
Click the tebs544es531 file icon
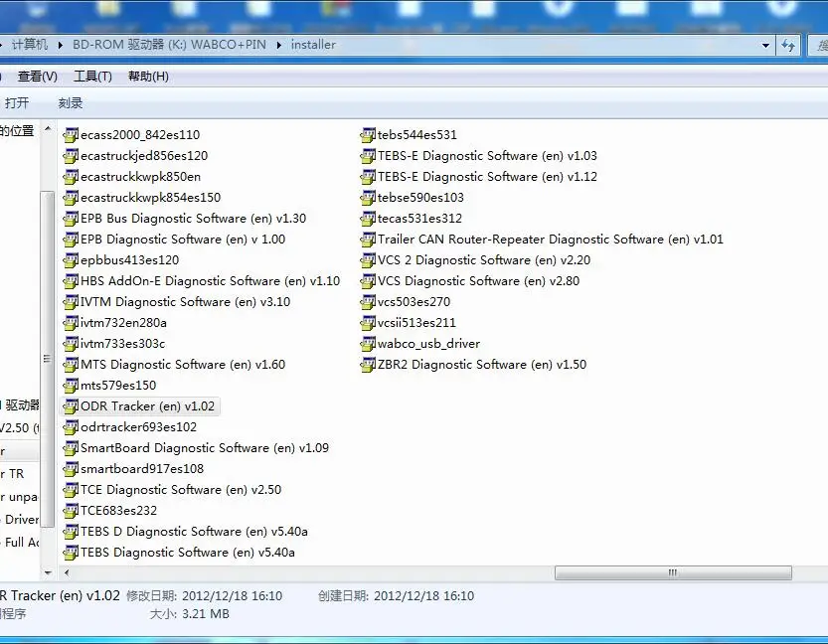pyautogui.click(x=368, y=135)
